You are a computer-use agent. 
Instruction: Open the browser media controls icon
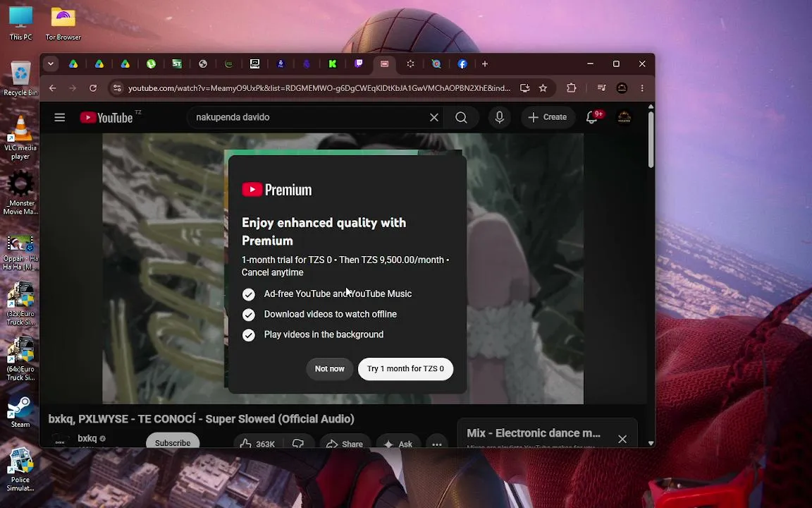tap(601, 88)
